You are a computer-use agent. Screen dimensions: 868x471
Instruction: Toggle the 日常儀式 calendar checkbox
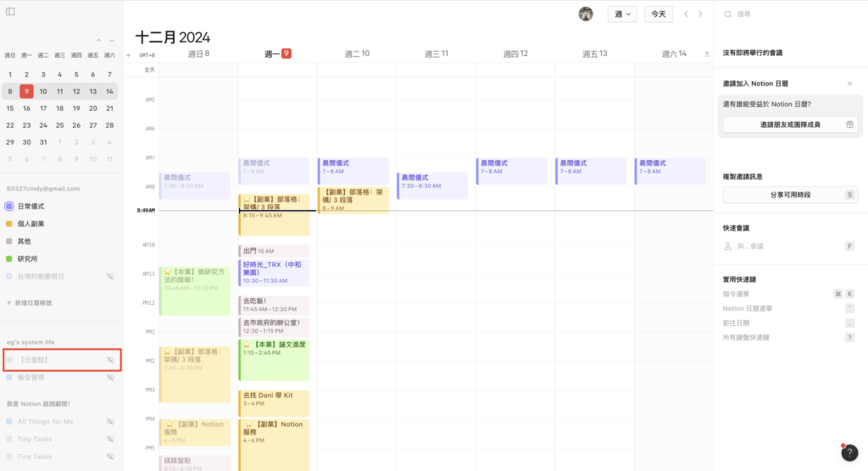tap(8, 206)
